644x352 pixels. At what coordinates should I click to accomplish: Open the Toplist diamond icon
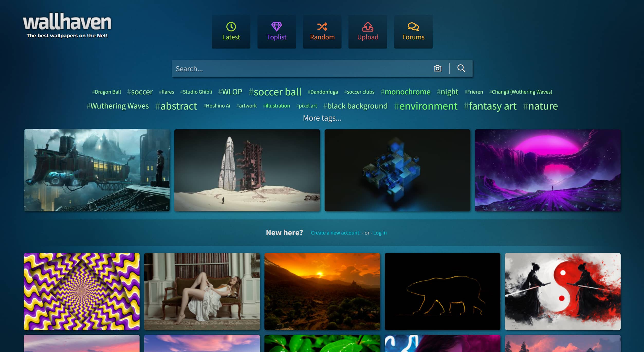[277, 26]
